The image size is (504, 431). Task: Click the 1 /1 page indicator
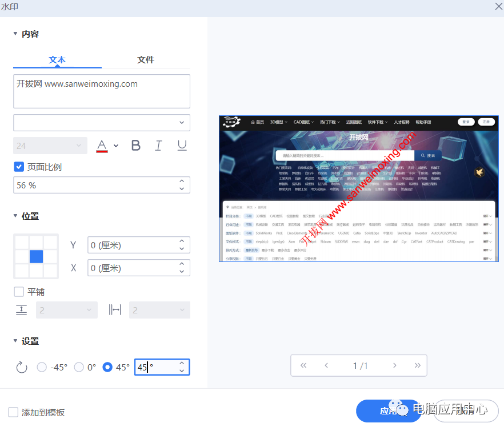click(361, 365)
